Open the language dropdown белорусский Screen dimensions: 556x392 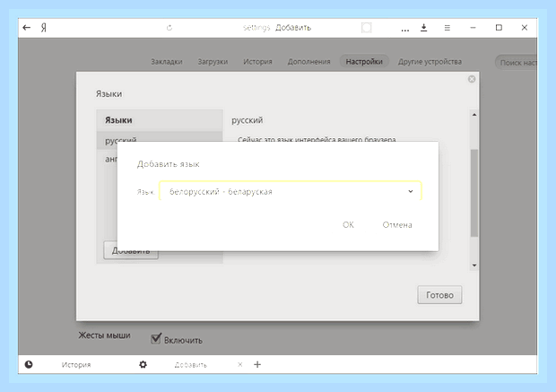pyautogui.click(x=290, y=191)
